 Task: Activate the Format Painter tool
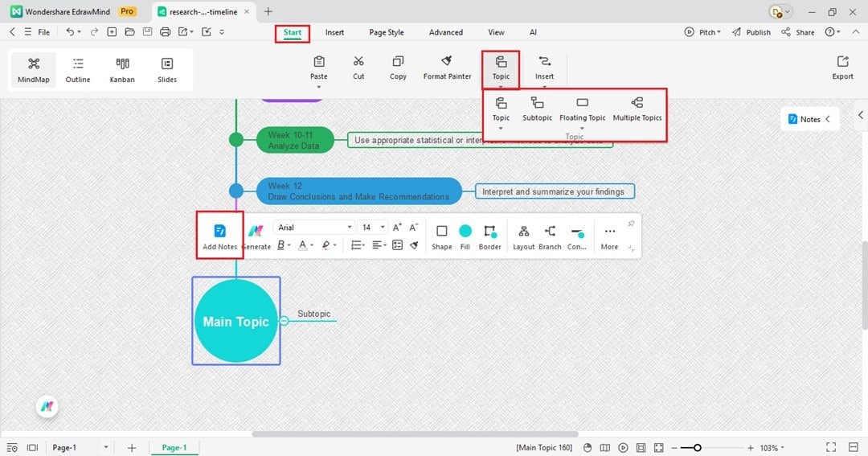448,68
